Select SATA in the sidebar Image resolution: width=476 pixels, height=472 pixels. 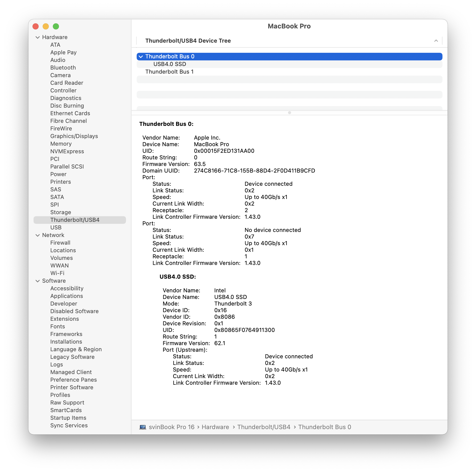(x=57, y=197)
